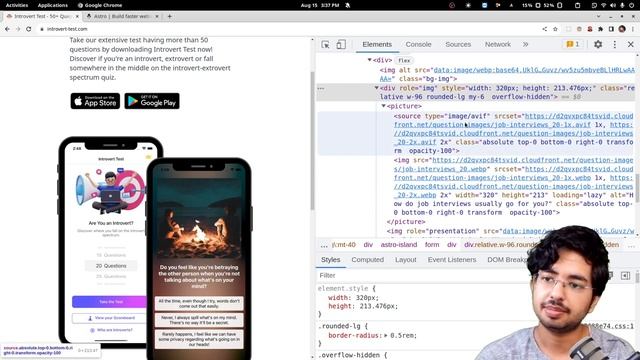The width and height of the screenshot is (640, 360).
Task: Switch to the Network tab
Action: coord(498,44)
